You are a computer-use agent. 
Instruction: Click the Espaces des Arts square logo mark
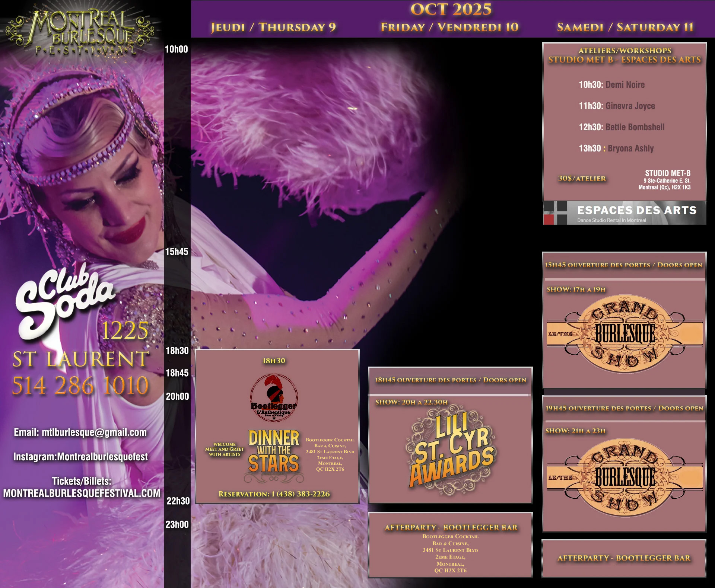point(555,213)
